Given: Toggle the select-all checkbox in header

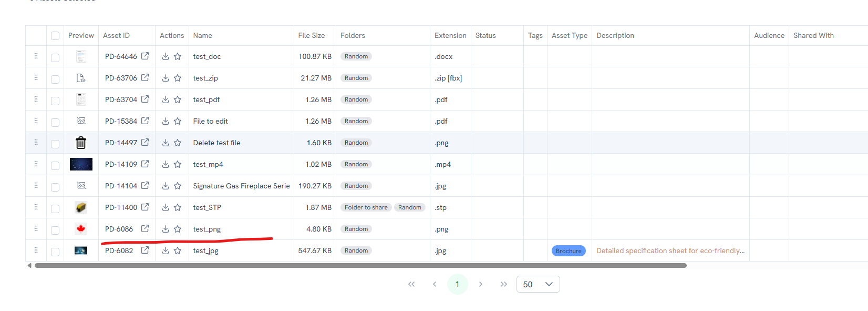Looking at the screenshot, I should pyautogui.click(x=55, y=36).
